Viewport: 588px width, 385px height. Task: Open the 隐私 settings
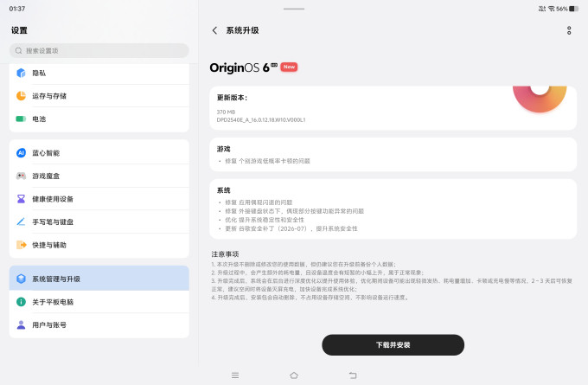point(99,73)
